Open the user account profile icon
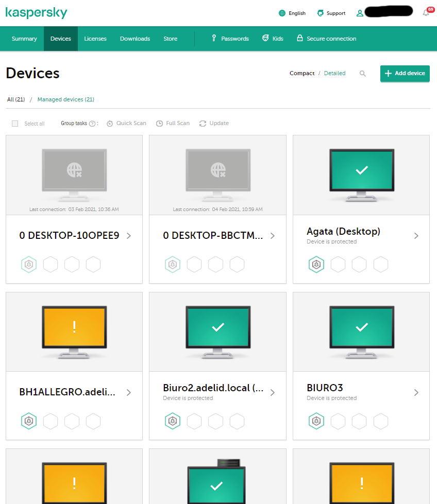The width and height of the screenshot is (437, 504). (360, 13)
